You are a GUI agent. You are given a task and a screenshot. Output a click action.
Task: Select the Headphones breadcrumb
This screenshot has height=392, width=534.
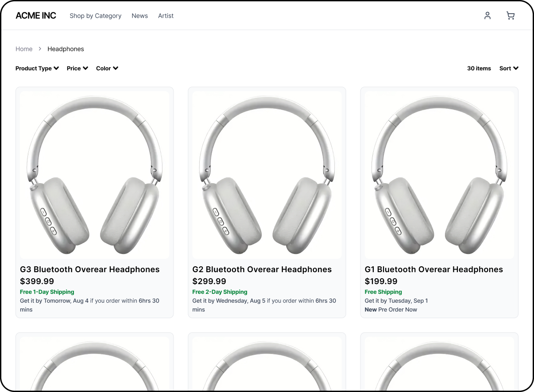pyautogui.click(x=66, y=49)
